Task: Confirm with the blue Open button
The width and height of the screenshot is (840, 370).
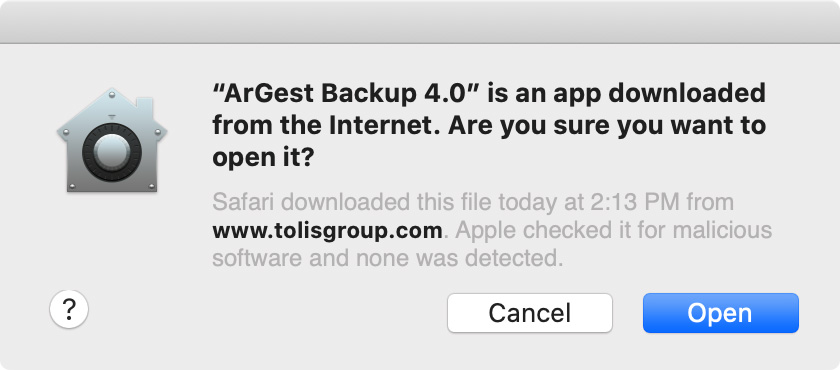Action: [x=721, y=313]
